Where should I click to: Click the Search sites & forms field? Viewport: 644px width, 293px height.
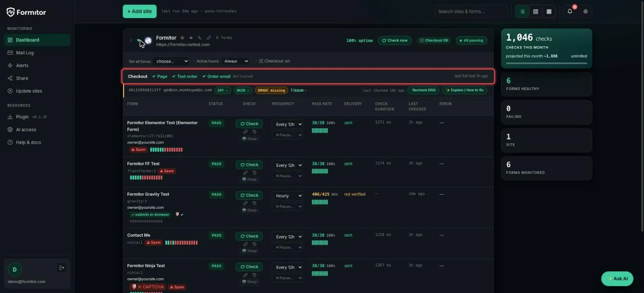pos(471,12)
